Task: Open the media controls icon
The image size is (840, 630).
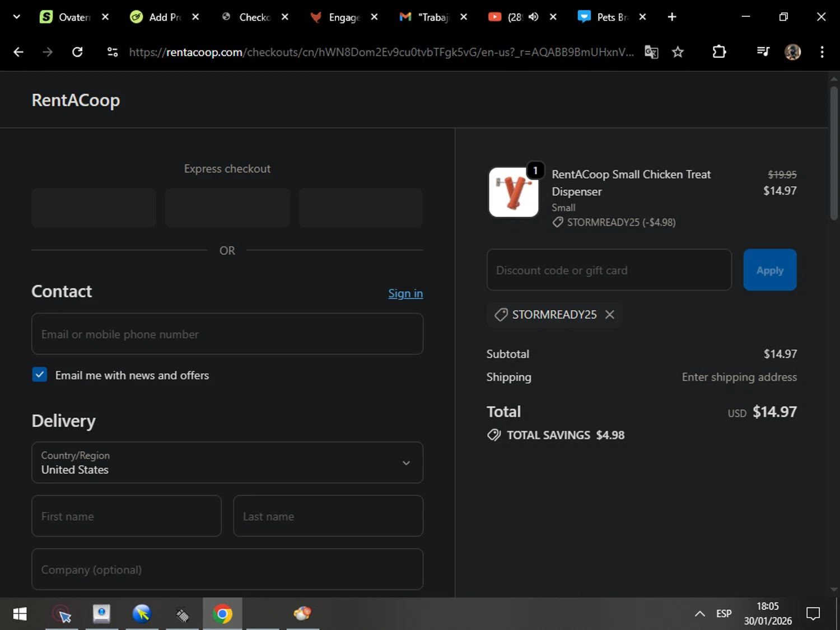Action: (763, 52)
